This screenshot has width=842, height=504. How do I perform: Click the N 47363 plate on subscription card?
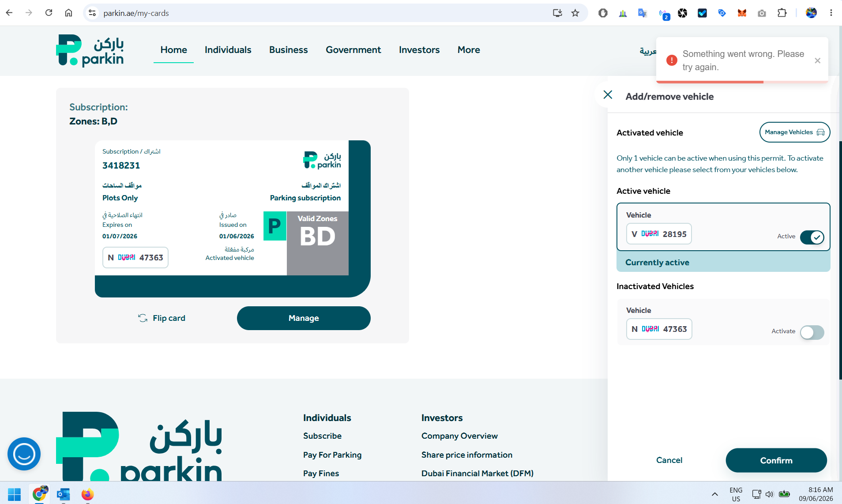pos(135,258)
